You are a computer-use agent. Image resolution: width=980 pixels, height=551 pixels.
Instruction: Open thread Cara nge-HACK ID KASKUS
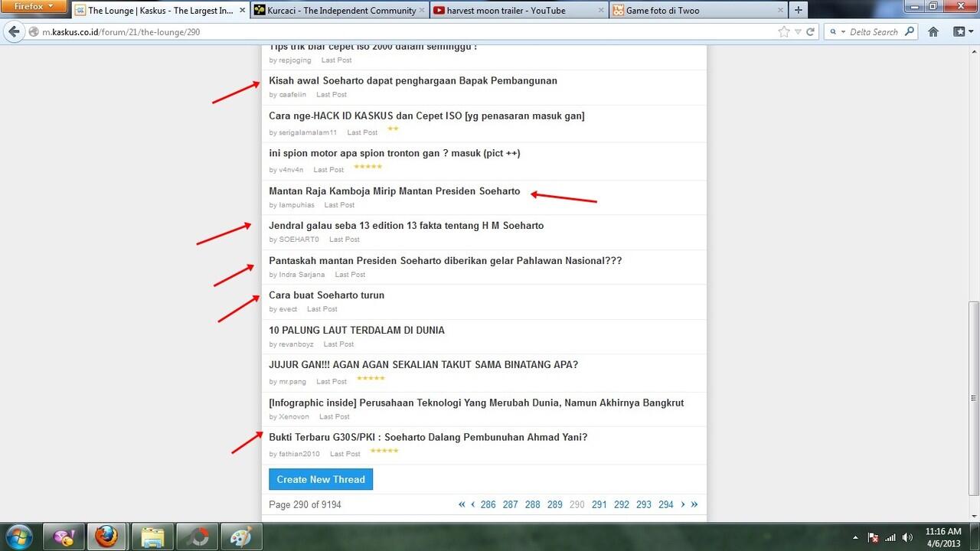click(426, 116)
